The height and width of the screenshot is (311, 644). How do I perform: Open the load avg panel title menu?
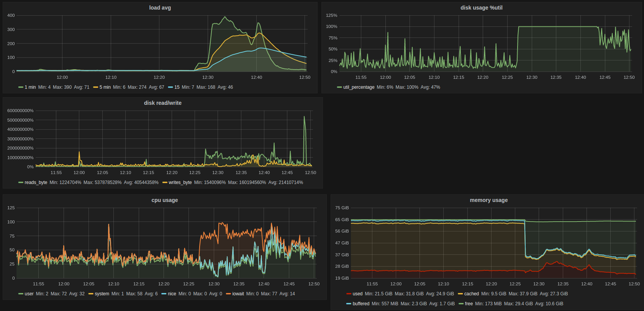point(160,8)
